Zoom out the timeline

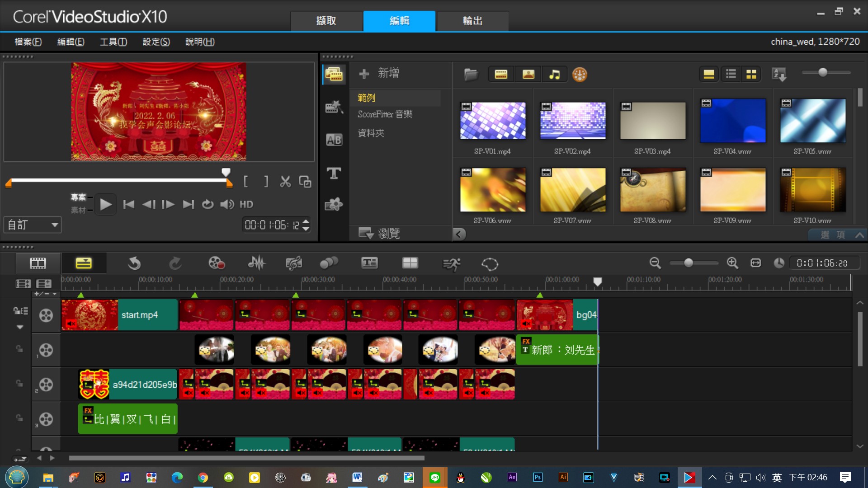pos(655,263)
